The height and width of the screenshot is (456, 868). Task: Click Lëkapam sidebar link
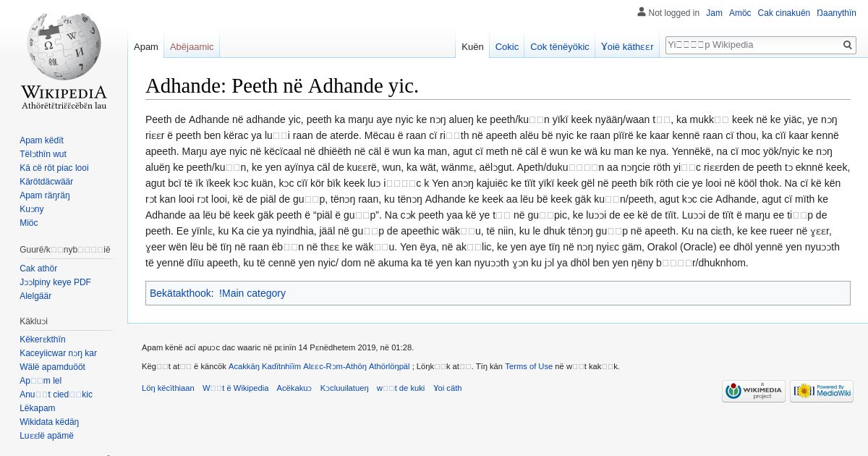click(38, 408)
